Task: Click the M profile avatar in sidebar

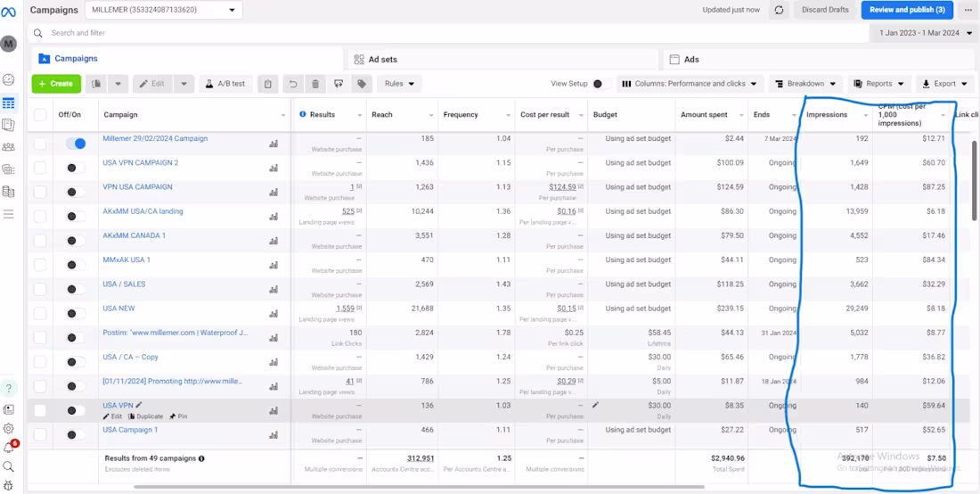Action: tap(8, 44)
